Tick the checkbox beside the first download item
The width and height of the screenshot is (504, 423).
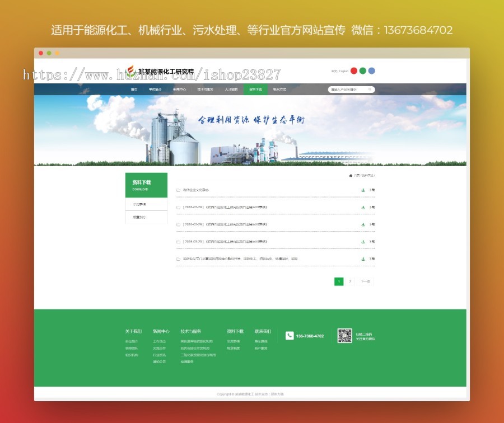click(178, 190)
